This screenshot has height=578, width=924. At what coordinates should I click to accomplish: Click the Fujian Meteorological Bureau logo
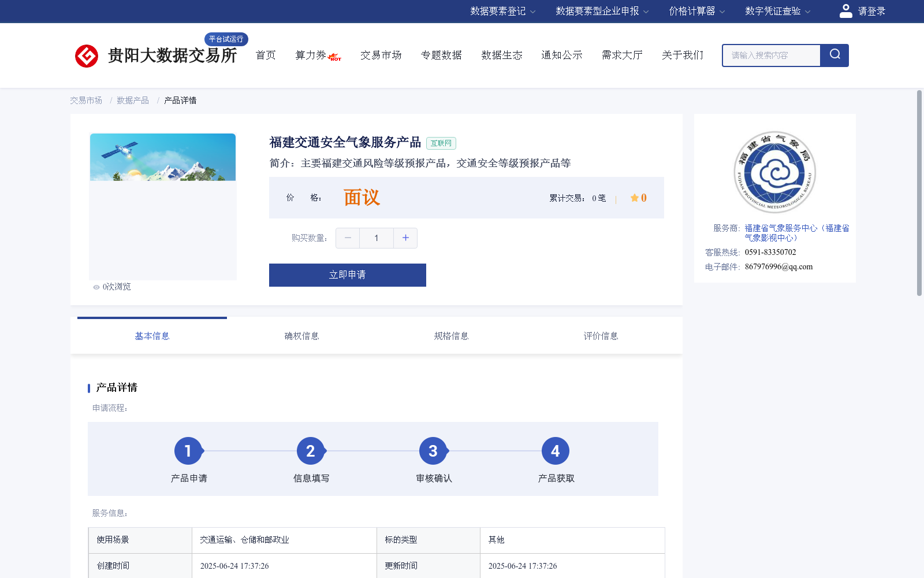point(775,172)
